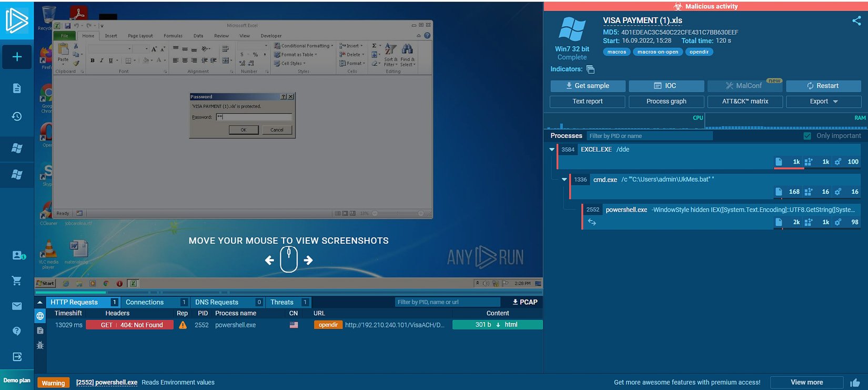Screen dimensions: 868x390
Task: Open the Format as Table dropdown in Excel
Action: pyautogui.click(x=296, y=55)
